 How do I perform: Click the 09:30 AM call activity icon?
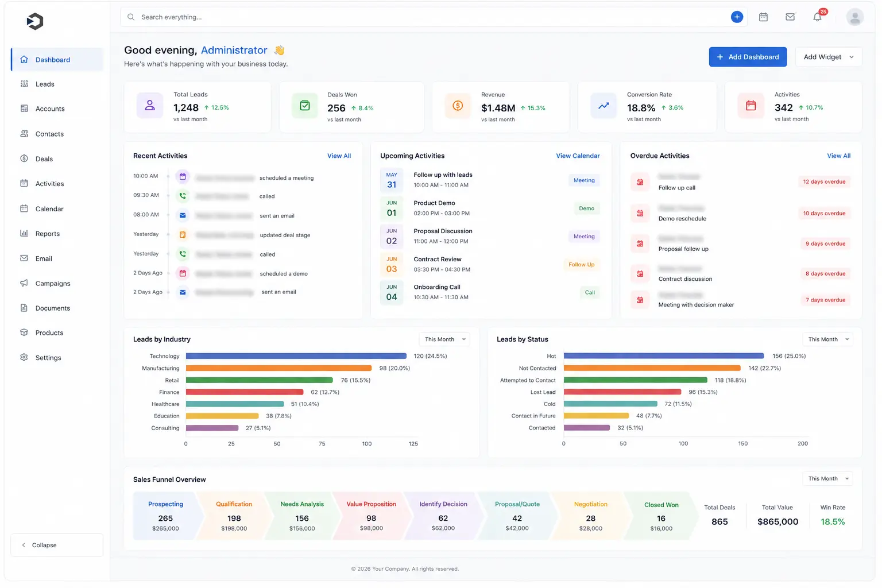pyautogui.click(x=183, y=196)
